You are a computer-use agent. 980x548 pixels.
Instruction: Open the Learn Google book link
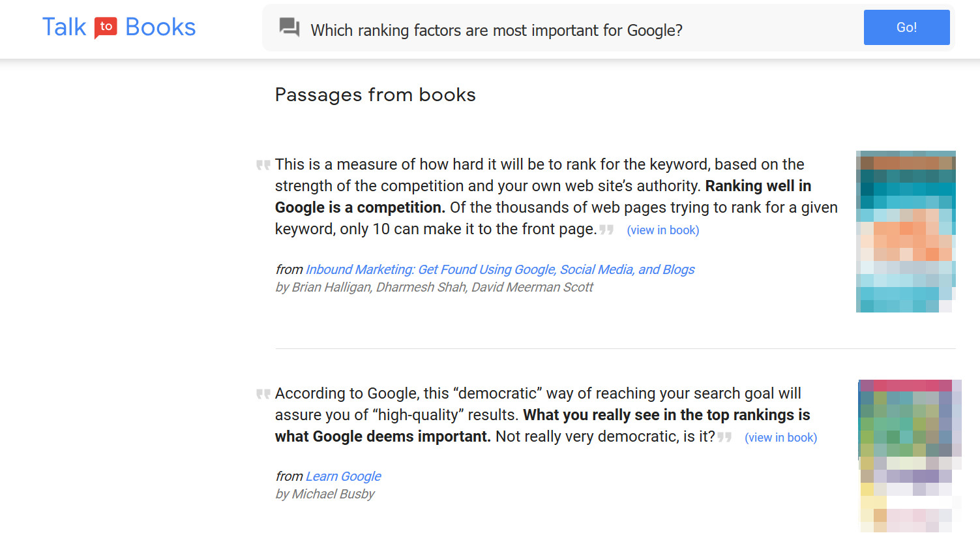point(343,476)
